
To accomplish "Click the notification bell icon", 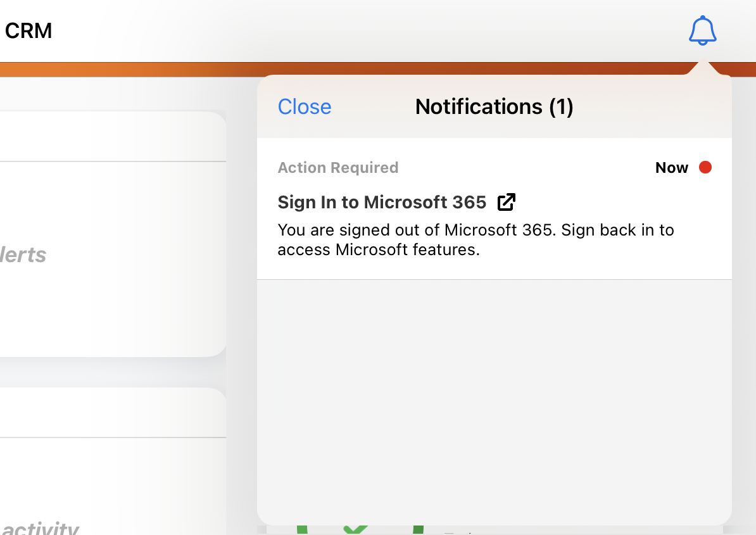I will click(702, 30).
